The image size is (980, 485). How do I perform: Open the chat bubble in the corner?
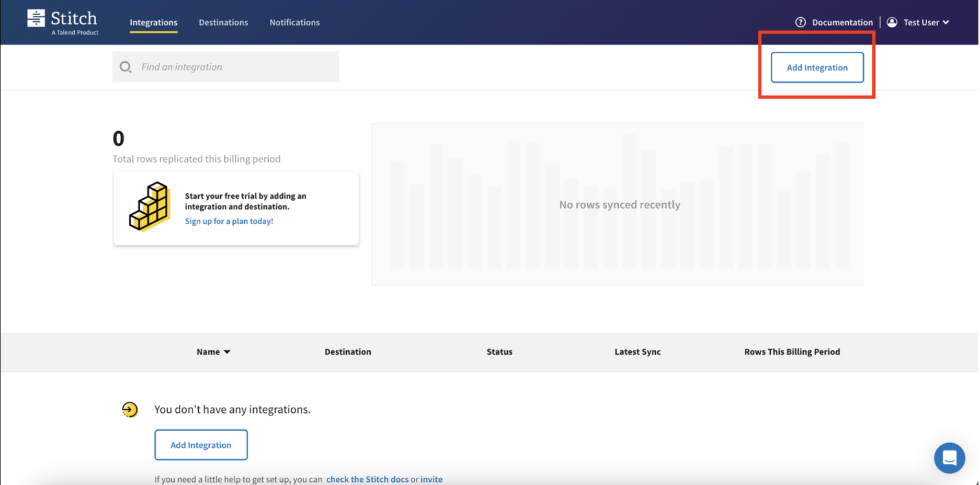[x=950, y=458]
